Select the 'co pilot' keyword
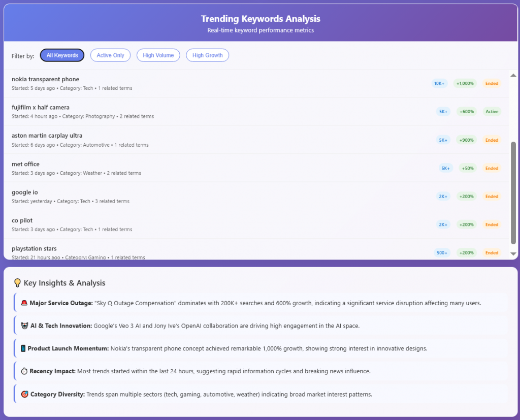This screenshot has height=420, width=520. tap(22, 220)
